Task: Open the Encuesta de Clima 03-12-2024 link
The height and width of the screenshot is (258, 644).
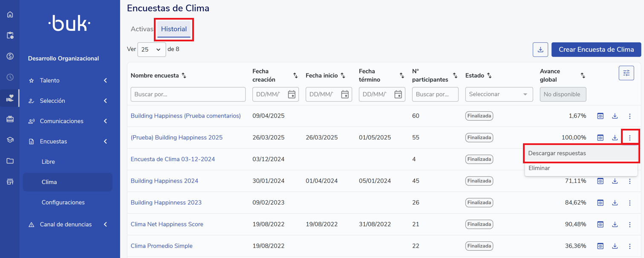Action: (x=173, y=159)
